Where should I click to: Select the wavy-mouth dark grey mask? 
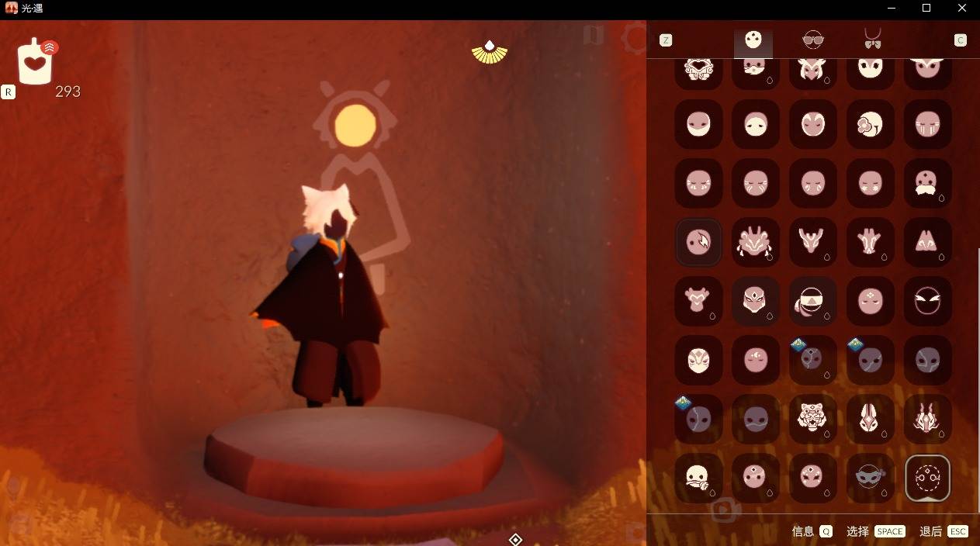[x=756, y=419]
